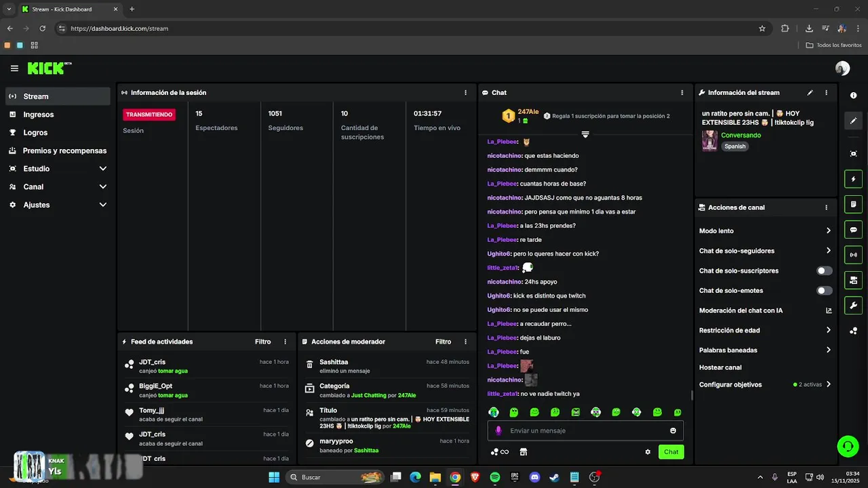Viewport: 868px width, 488px height.
Task: Go to Ingresos in the sidebar
Action: (58, 115)
